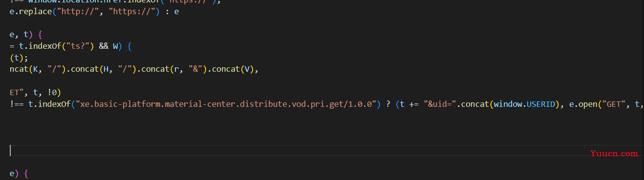The width and height of the screenshot is (644, 180).
Task: Click the W variable before the brace
Action: [x=116, y=47]
